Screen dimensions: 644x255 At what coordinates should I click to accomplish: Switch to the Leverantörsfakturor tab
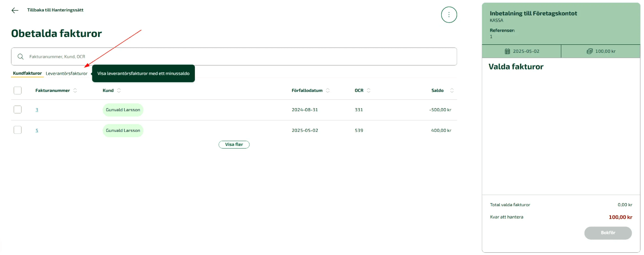[66, 73]
